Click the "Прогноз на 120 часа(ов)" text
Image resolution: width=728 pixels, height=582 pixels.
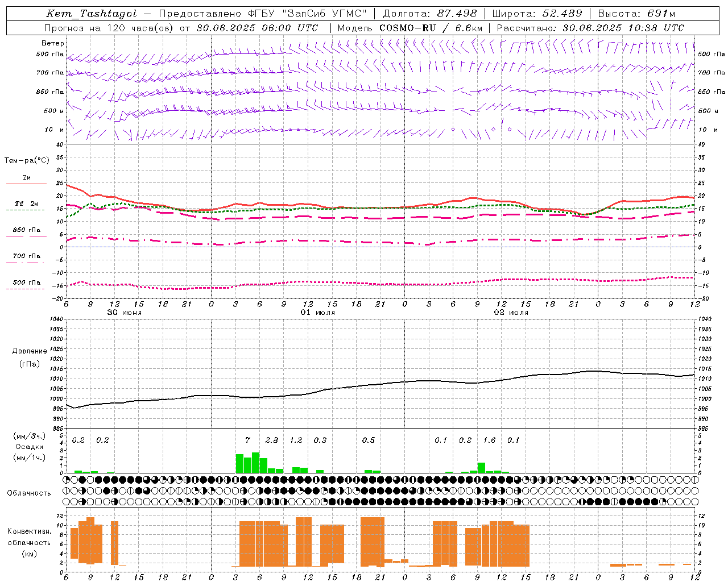tap(110, 28)
